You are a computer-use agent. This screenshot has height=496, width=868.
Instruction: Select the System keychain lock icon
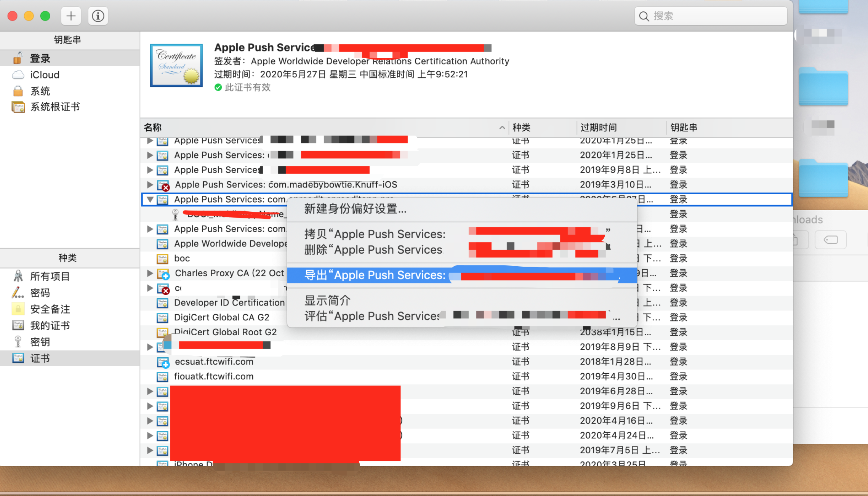tap(18, 91)
